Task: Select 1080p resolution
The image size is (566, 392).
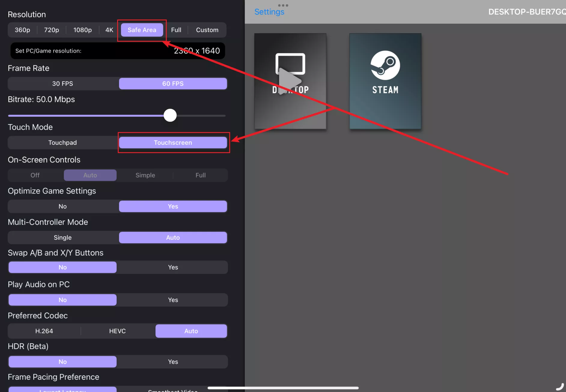Action: (x=83, y=30)
